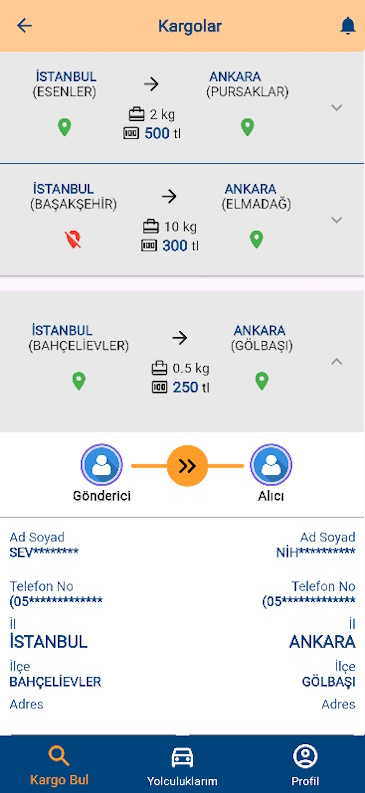Select the Gönderici avatar icon
This screenshot has width=365, height=793.
[102, 465]
